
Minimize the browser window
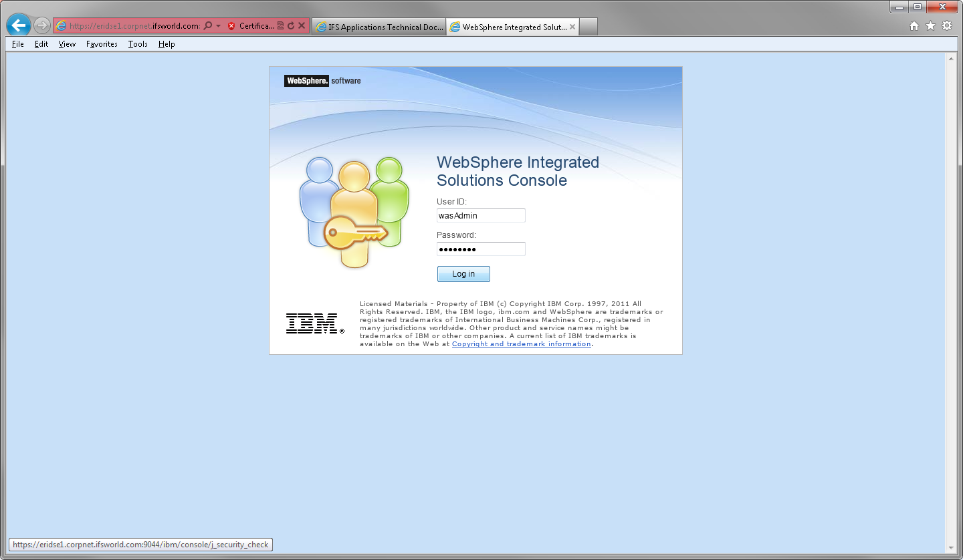click(899, 7)
